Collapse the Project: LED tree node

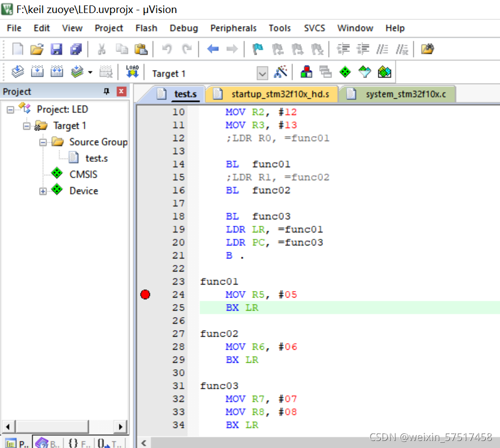[10, 110]
